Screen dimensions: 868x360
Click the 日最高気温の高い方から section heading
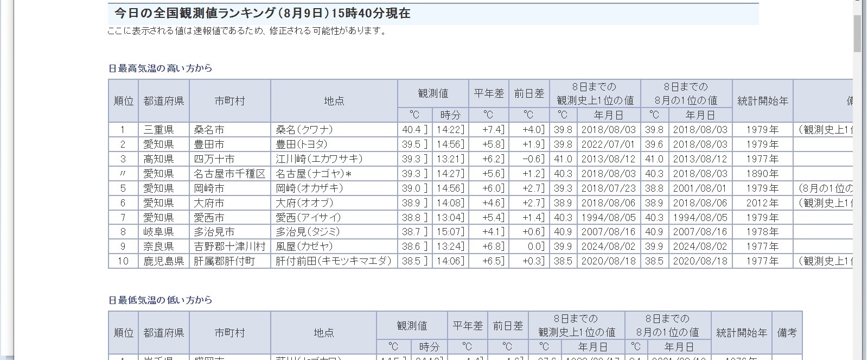pos(161,68)
